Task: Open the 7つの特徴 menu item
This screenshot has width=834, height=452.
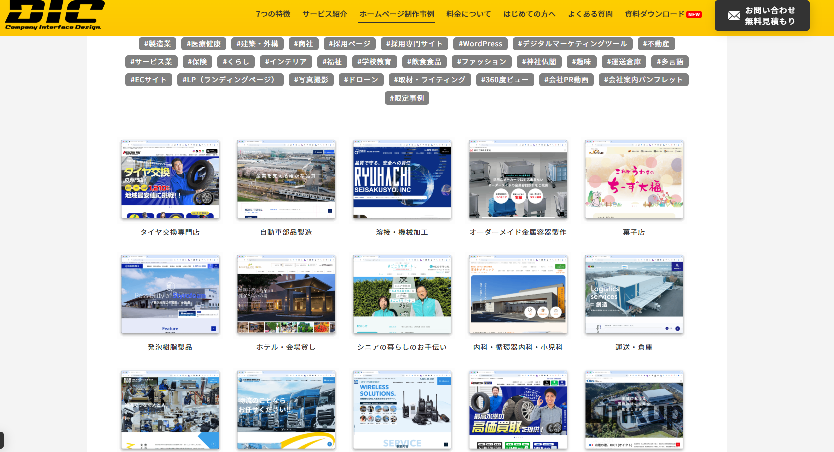Action: (x=272, y=15)
